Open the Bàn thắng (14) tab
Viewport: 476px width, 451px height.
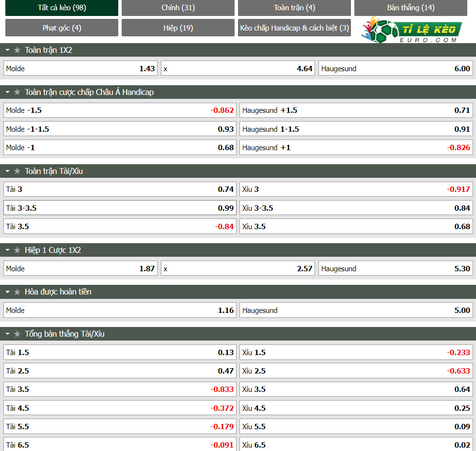[411, 8]
